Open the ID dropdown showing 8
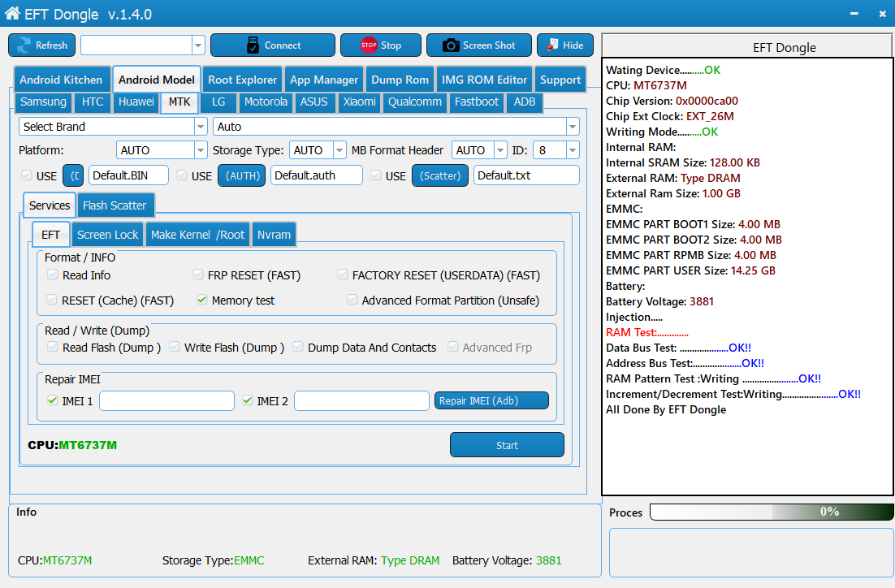 point(573,150)
